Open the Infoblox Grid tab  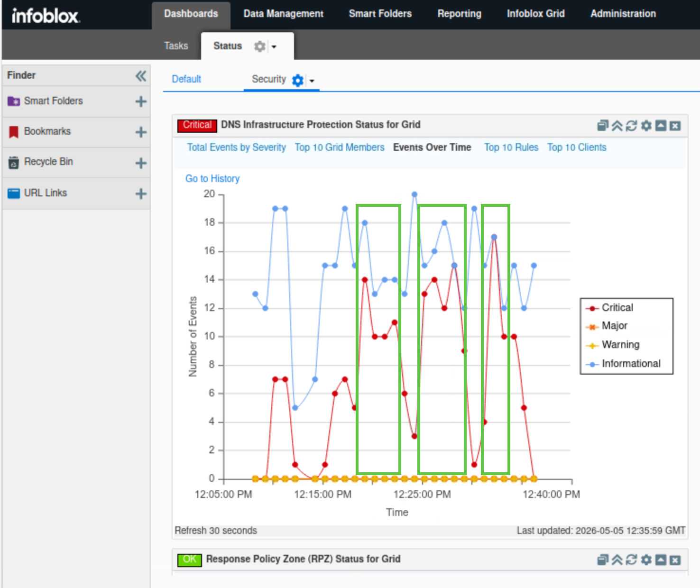[536, 14]
